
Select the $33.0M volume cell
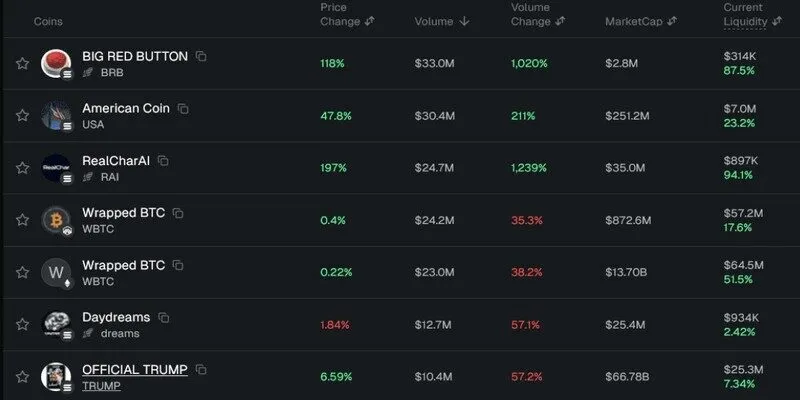pyautogui.click(x=435, y=64)
